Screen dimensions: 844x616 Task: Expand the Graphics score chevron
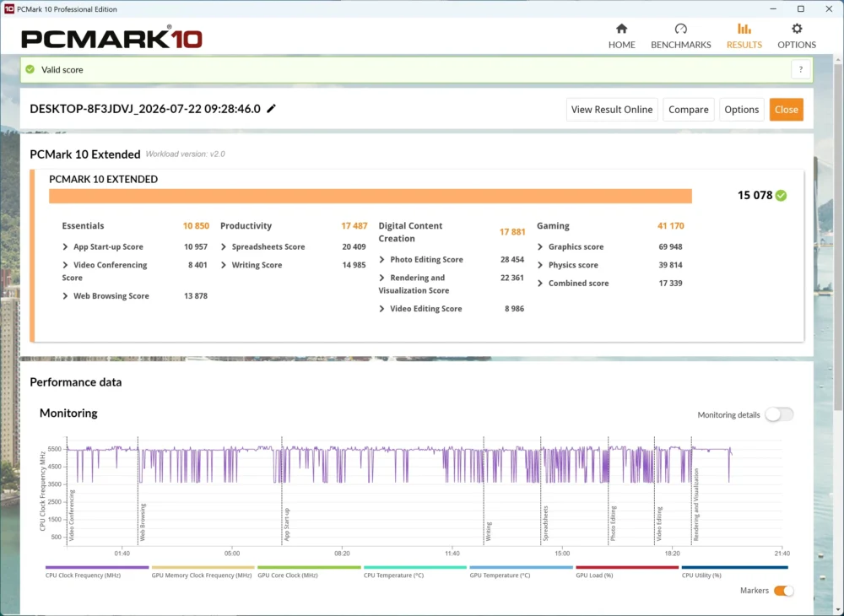tap(540, 247)
